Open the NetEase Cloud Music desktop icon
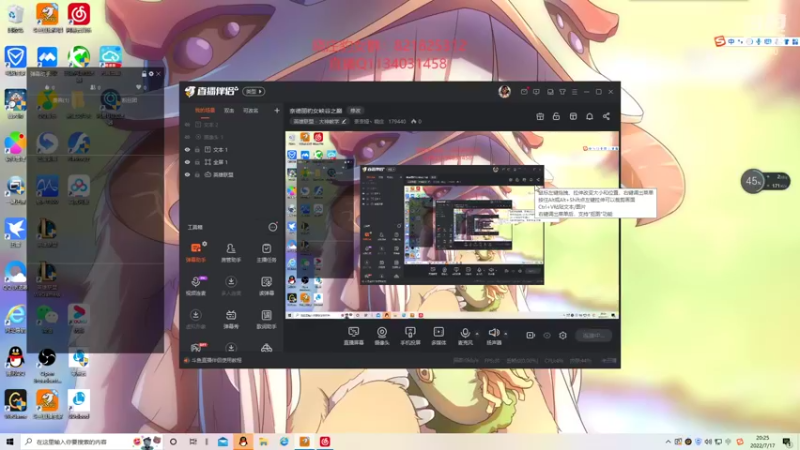800x450 pixels. coord(79,18)
